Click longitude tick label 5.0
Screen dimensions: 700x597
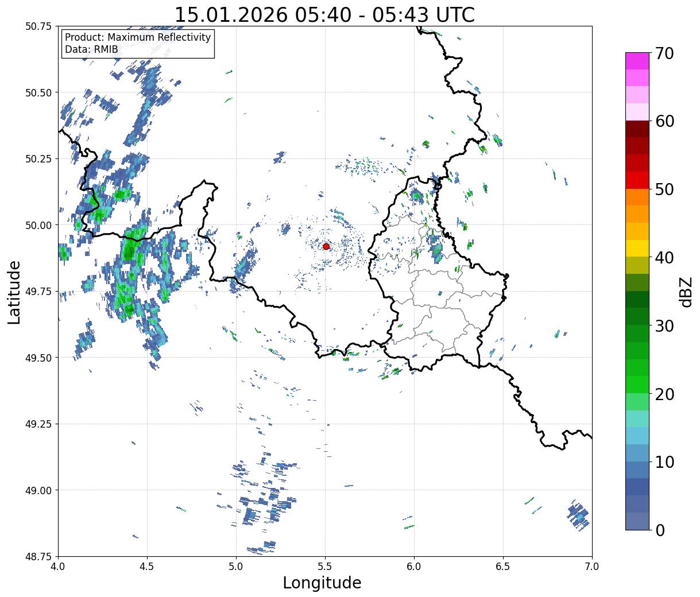pos(237,567)
